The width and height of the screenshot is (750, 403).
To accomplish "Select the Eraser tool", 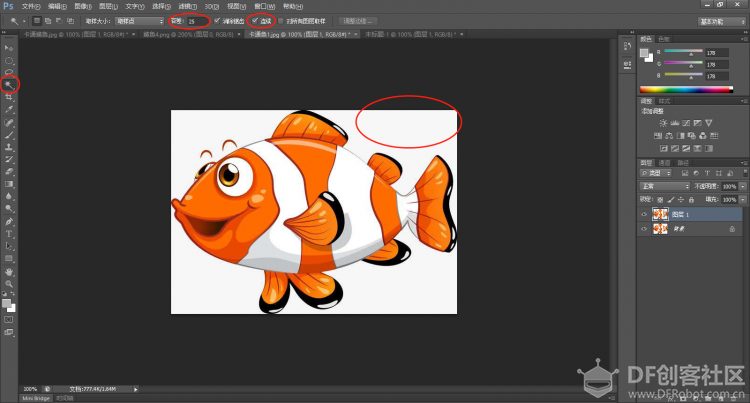I will (9, 172).
